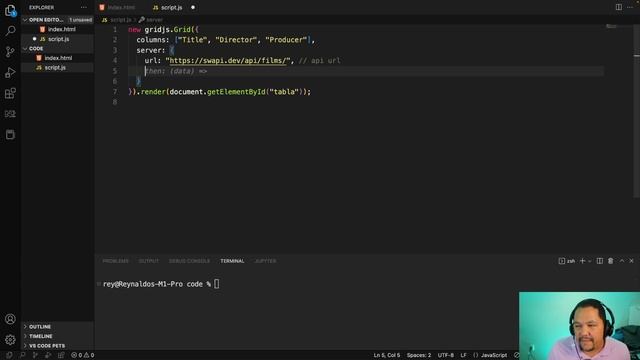Screen dimensions: 640x360
Task: Split the editor to the right
Action: point(619,7)
